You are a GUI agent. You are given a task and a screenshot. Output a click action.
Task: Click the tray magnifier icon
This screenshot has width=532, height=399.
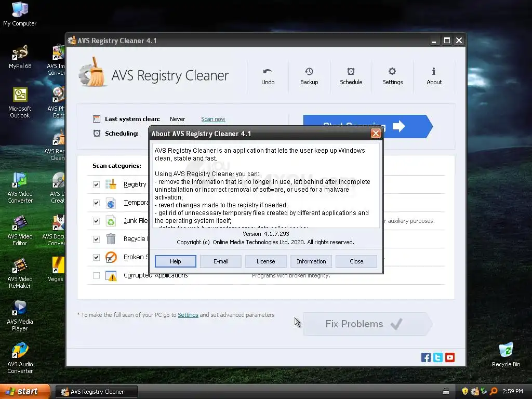coord(494,391)
